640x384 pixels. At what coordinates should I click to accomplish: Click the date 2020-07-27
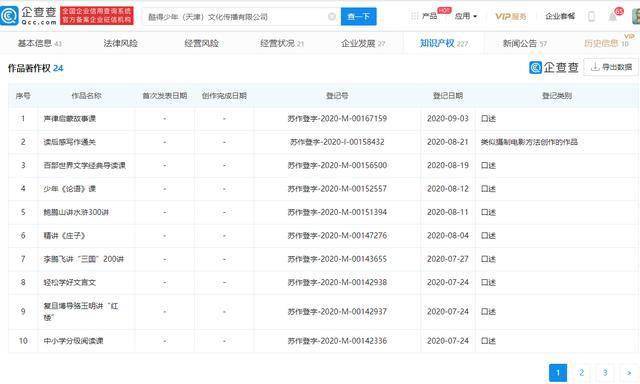(x=448, y=259)
